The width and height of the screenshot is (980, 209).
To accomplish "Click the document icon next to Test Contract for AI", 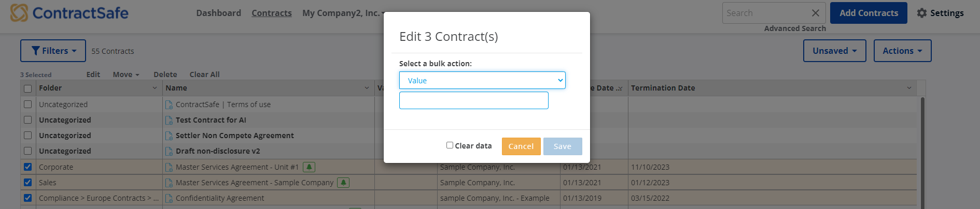I will coord(169,120).
